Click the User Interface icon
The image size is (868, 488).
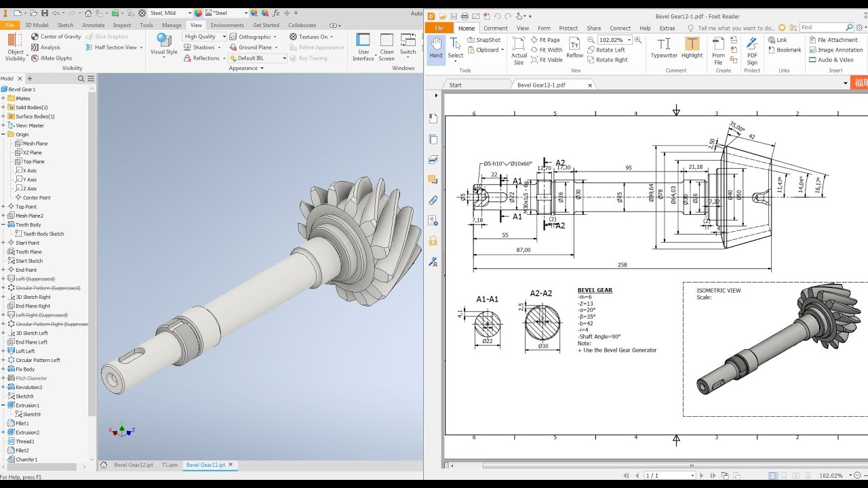[x=363, y=40]
